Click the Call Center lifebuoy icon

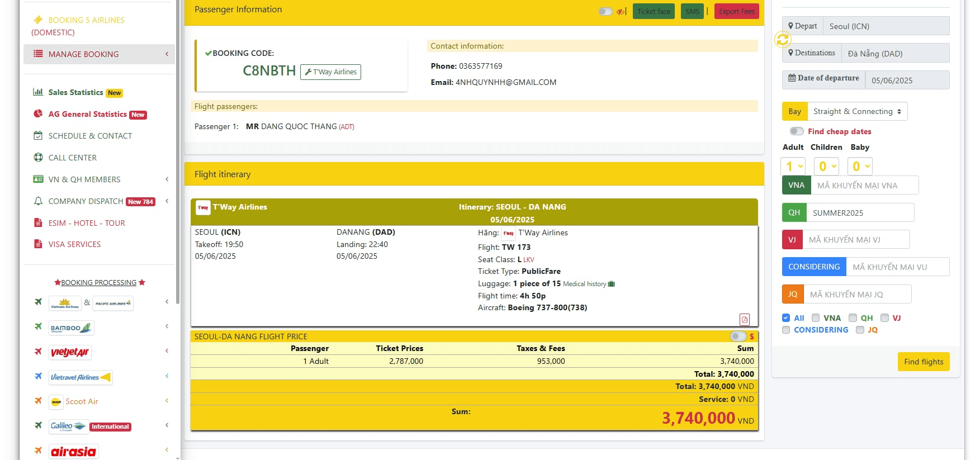pos(38,158)
